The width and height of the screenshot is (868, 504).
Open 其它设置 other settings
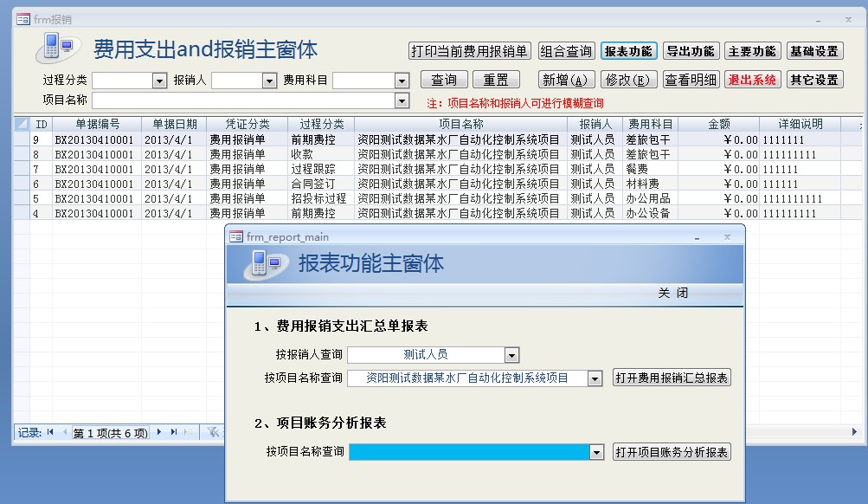pyautogui.click(x=814, y=80)
